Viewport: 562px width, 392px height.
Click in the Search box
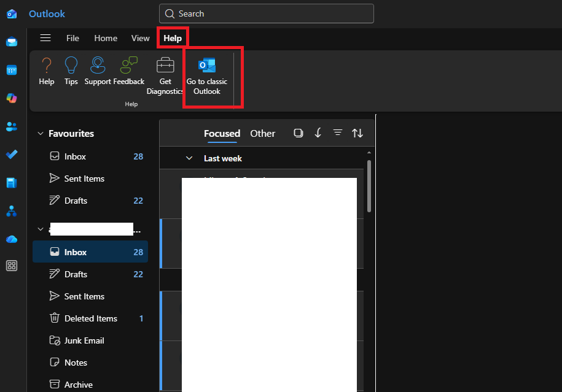pyautogui.click(x=267, y=13)
